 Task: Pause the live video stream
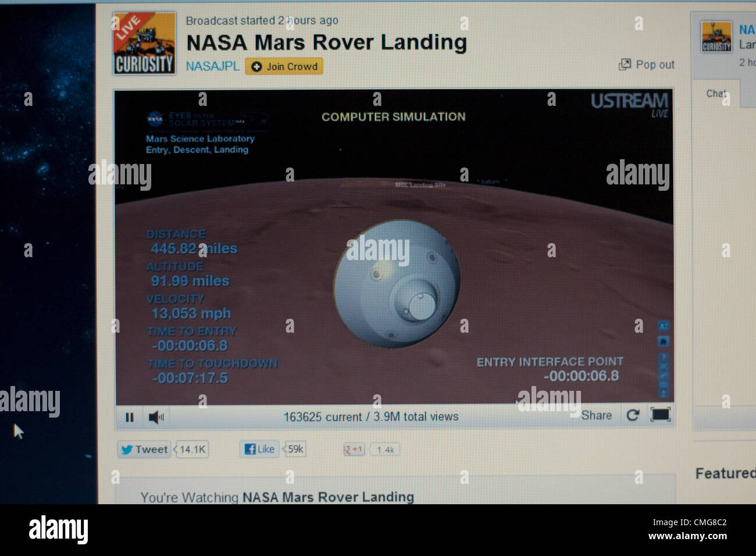[130, 417]
